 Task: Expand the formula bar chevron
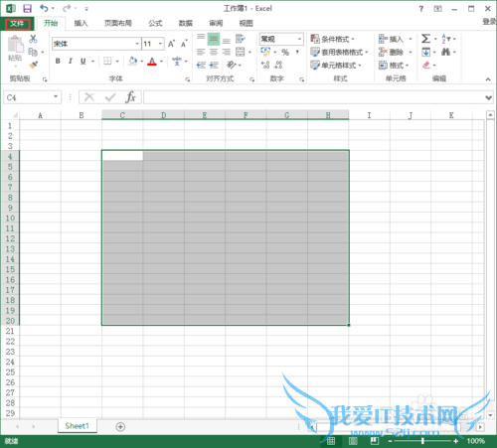488,97
